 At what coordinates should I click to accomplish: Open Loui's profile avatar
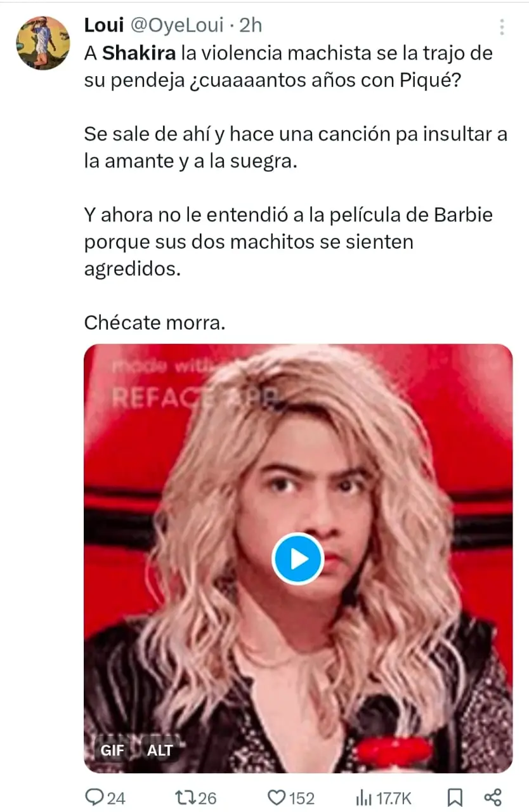pos(43,43)
